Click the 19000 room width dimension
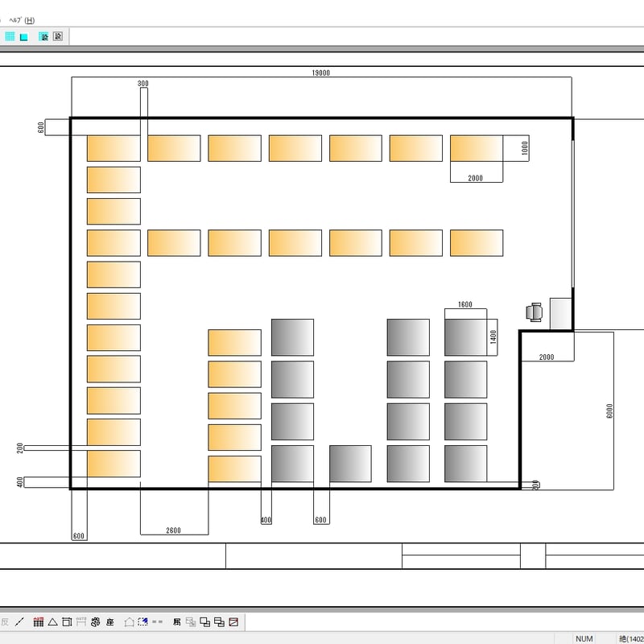Image resolution: width=644 pixels, height=644 pixels. [320, 72]
